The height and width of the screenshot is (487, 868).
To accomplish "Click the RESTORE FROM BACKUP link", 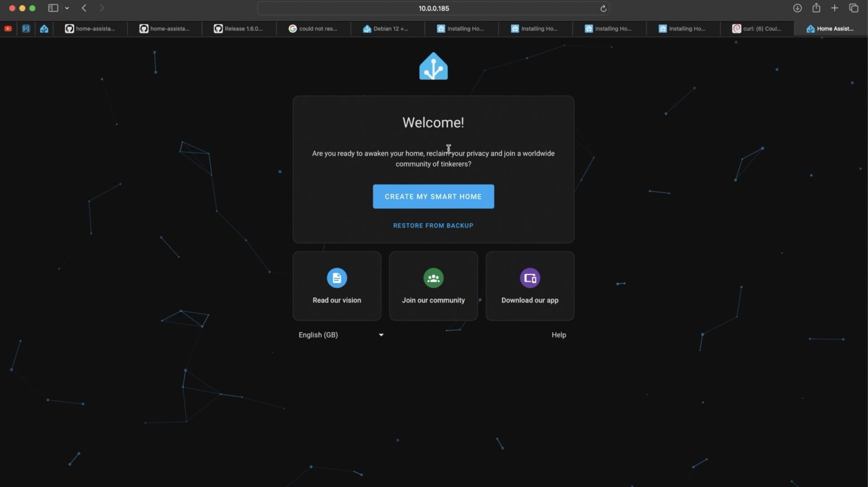I will pyautogui.click(x=433, y=225).
